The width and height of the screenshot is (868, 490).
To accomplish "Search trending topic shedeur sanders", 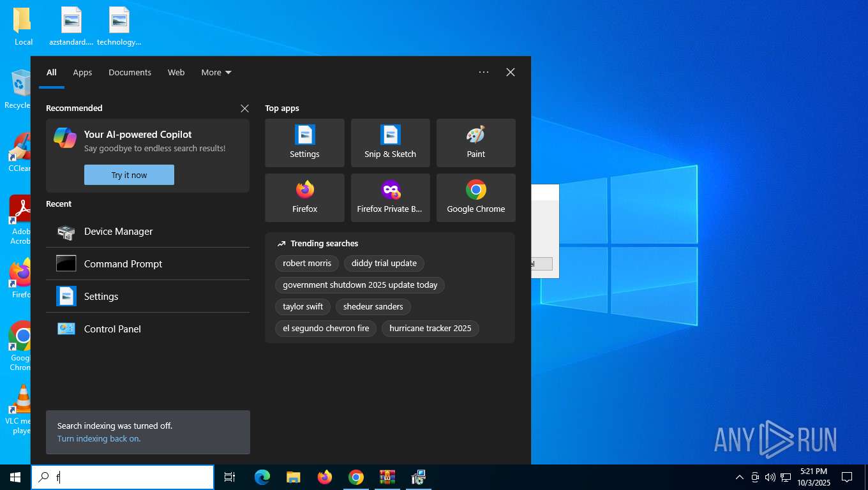I will pyautogui.click(x=373, y=307).
